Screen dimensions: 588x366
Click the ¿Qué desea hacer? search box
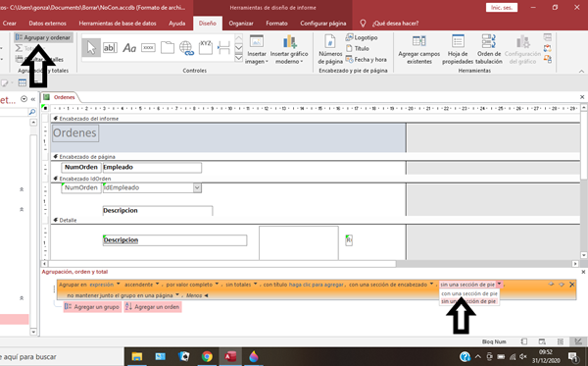pyautogui.click(x=395, y=24)
